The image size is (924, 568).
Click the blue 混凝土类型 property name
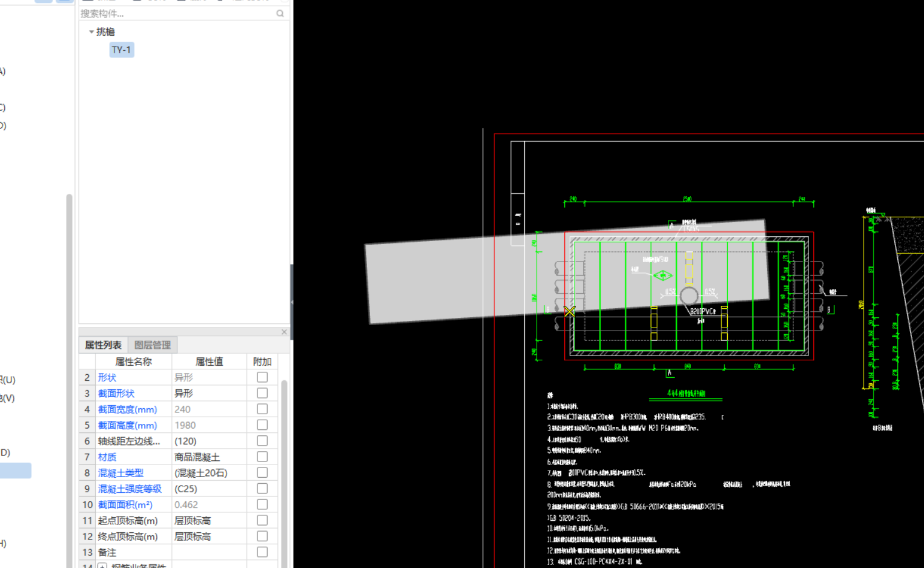tap(120, 473)
